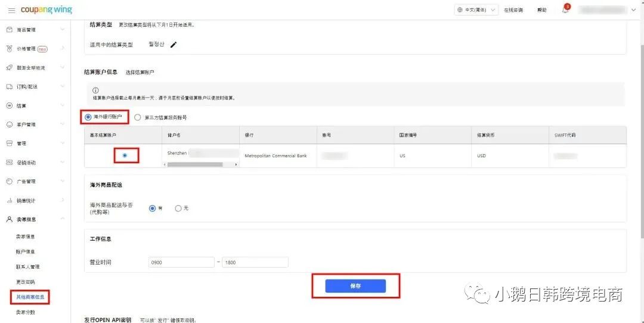The image size is (644, 323).
Task: Choose 无 for overseas product delivery
Action: [178, 209]
